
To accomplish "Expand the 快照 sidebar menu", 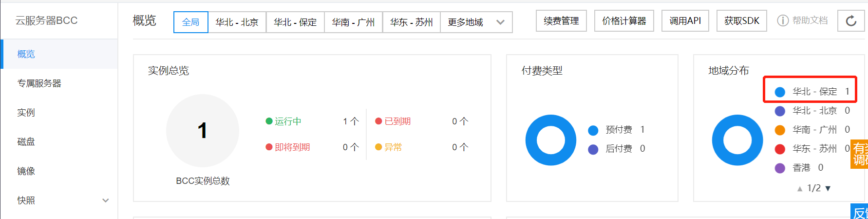I will point(106,200).
